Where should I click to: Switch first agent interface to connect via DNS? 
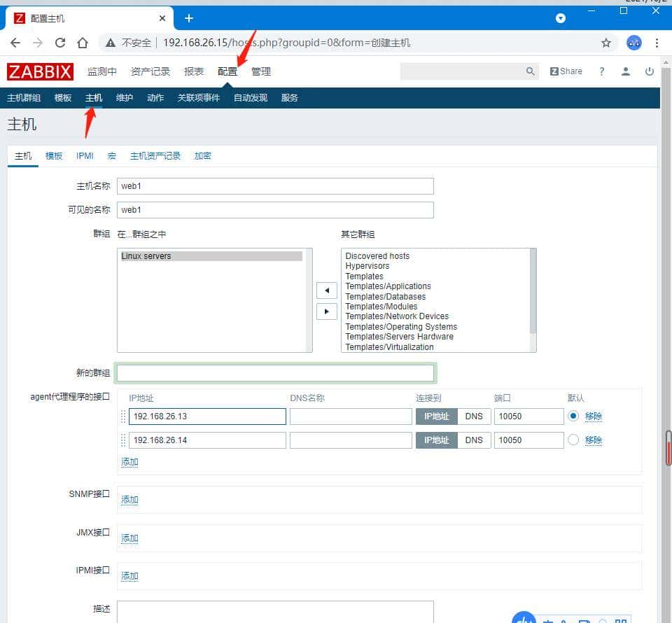tap(474, 416)
